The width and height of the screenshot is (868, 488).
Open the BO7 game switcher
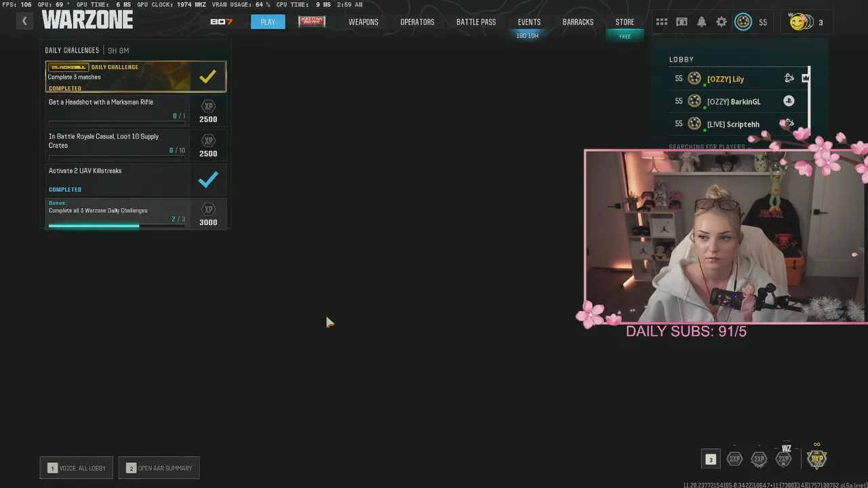221,22
